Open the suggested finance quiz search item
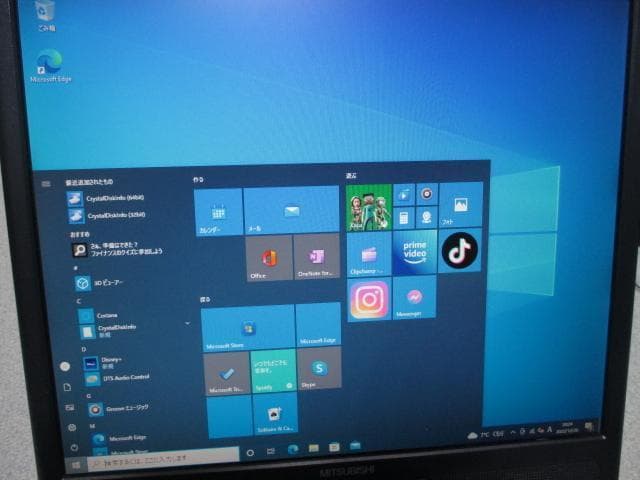 [118, 249]
